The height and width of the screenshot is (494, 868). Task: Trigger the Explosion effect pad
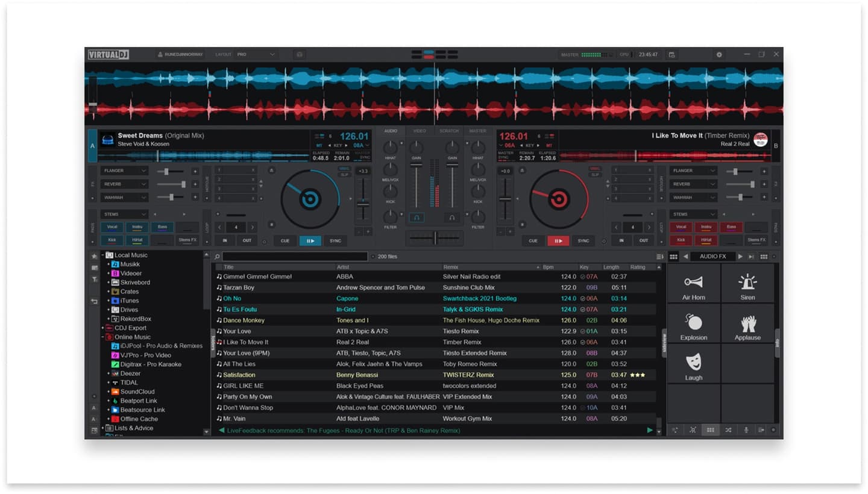tap(693, 324)
